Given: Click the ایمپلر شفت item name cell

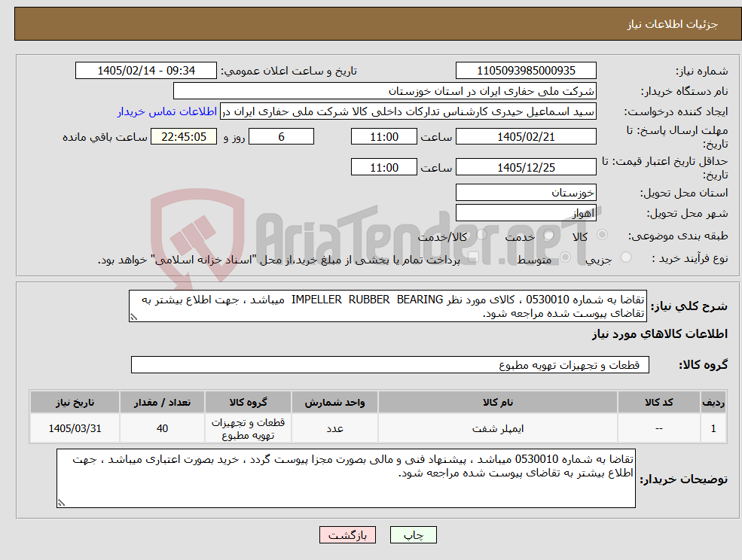Looking at the screenshot, I should [498, 428].
